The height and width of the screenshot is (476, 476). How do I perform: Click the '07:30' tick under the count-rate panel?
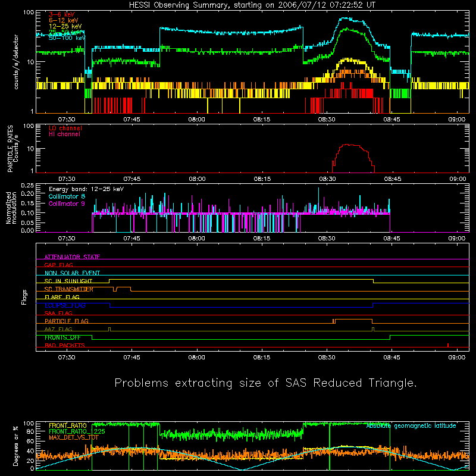coord(67,120)
